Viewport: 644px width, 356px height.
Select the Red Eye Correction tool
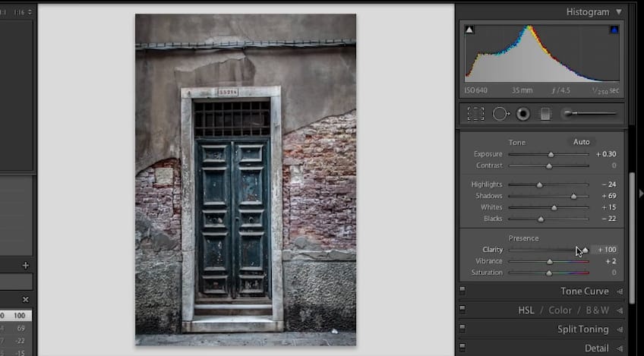tap(522, 114)
